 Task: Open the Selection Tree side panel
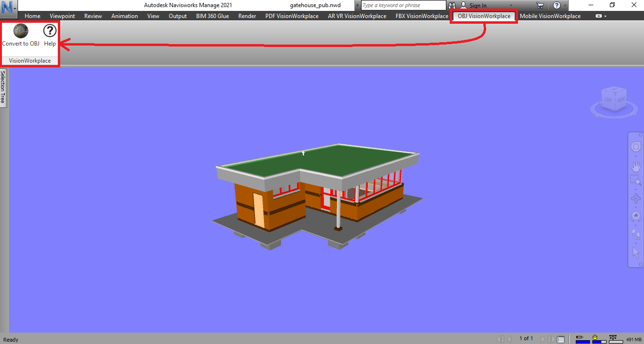tap(3, 88)
